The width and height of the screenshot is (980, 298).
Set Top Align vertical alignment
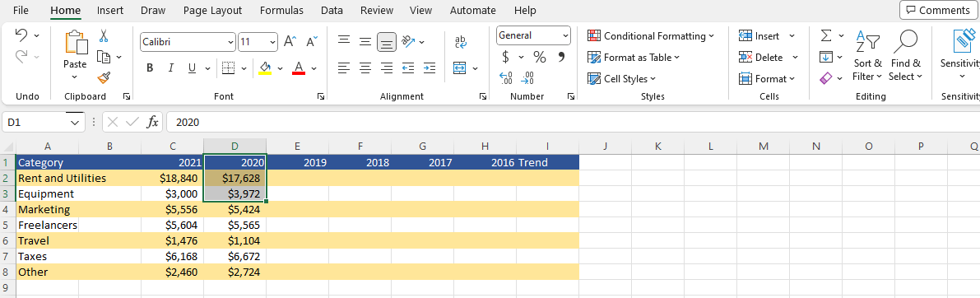click(344, 42)
